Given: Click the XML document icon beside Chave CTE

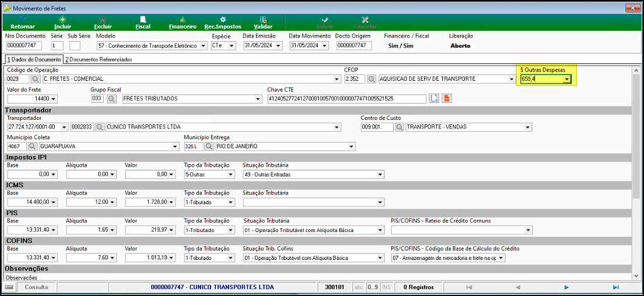Looking at the screenshot, I should (x=435, y=98).
